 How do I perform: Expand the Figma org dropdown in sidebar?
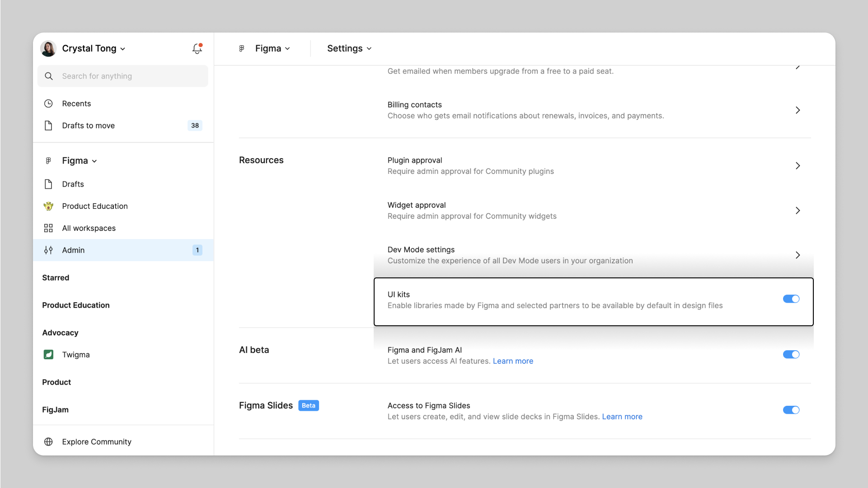(80, 161)
